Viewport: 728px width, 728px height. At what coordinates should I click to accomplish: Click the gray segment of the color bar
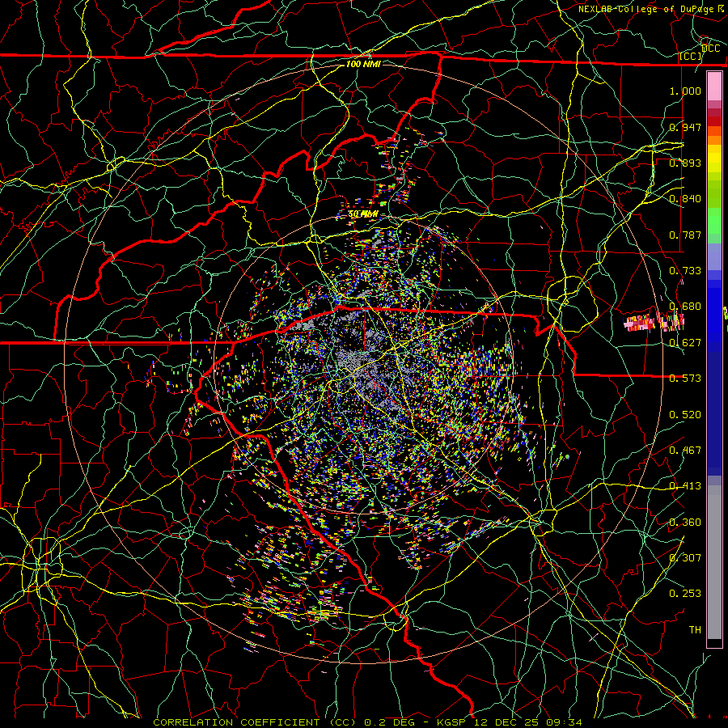pyautogui.click(x=714, y=562)
